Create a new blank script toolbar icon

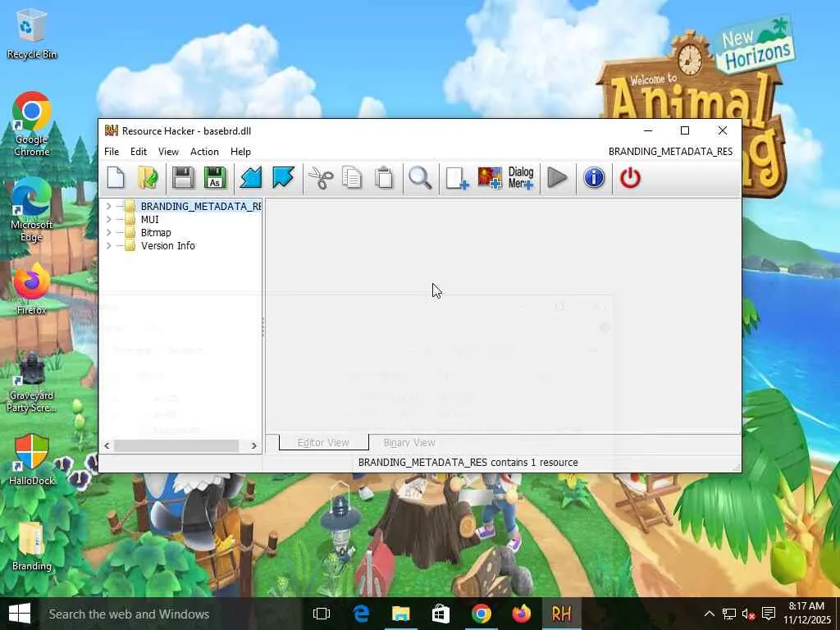pos(116,178)
